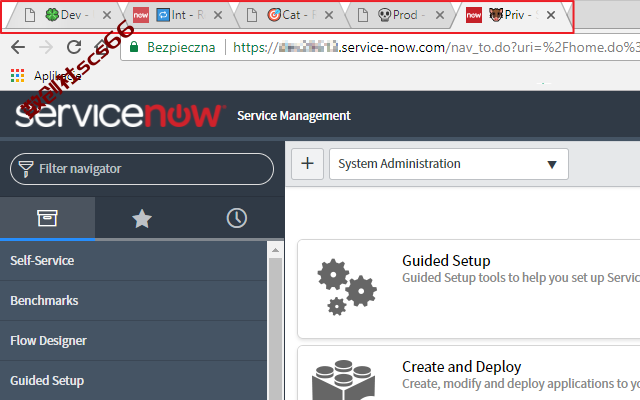Open the All applications navigator tab

tap(47, 218)
